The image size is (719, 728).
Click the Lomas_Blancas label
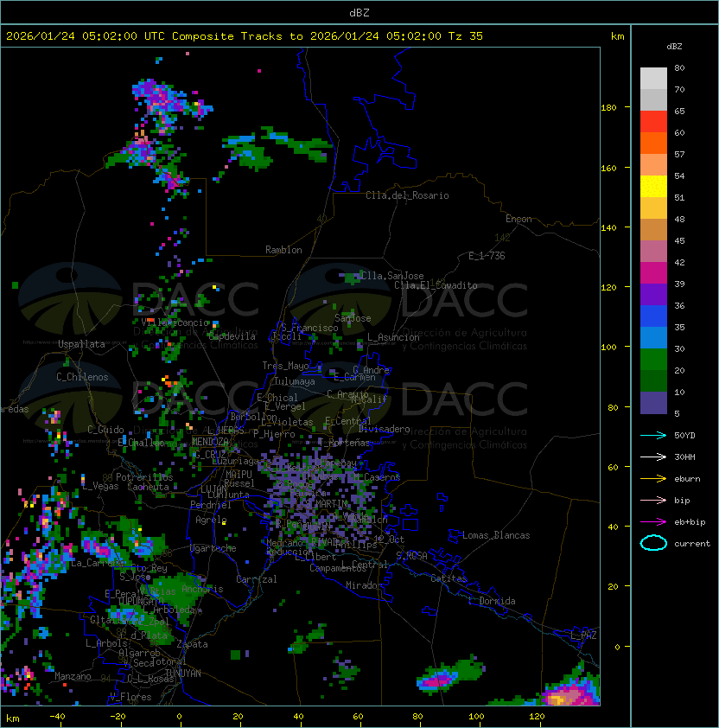pyautogui.click(x=496, y=535)
